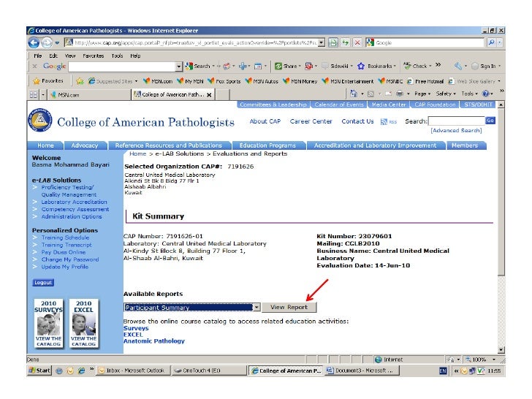Open the View menu

point(70,56)
